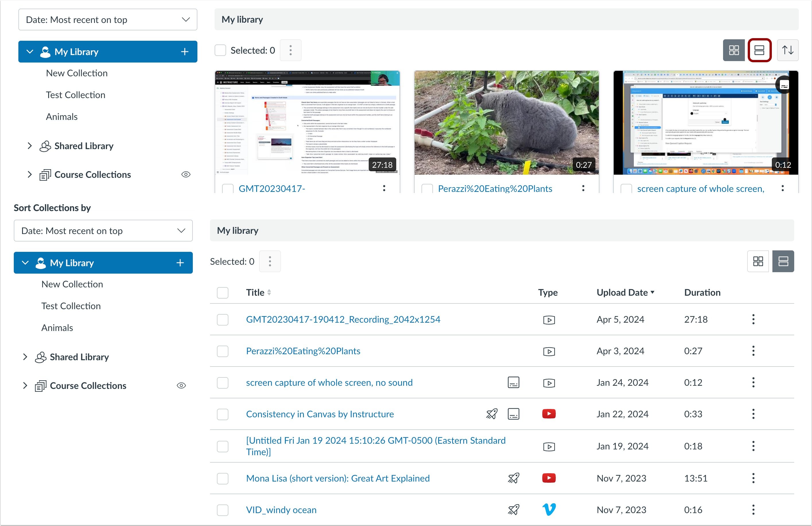This screenshot has width=812, height=526.
Task: Switch to list view in top toolbar
Action: (x=759, y=50)
